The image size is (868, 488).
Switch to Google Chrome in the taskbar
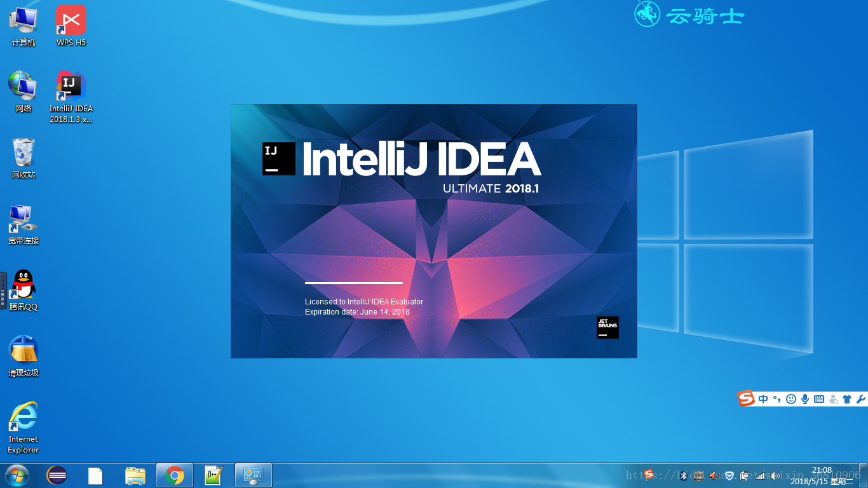point(174,475)
